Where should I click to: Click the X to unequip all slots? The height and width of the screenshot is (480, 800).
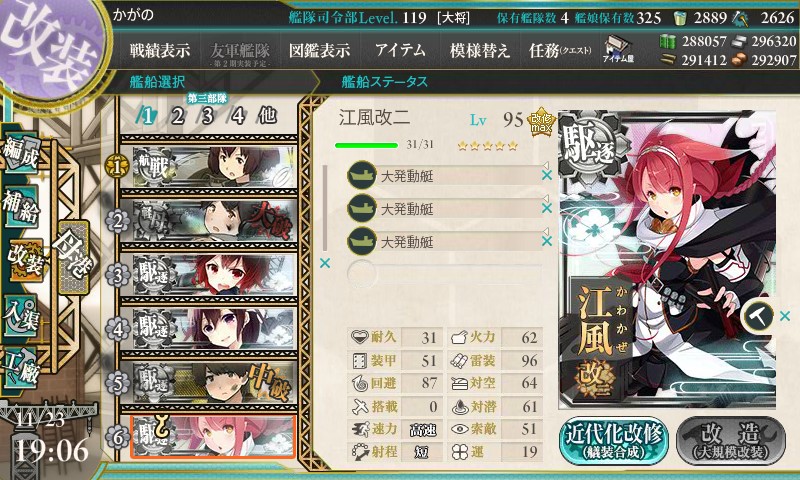pyautogui.click(x=324, y=263)
